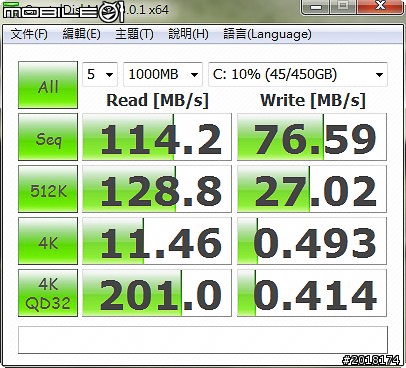Open the 1000MB test size dropdown
This screenshot has width=406, height=368.
(163, 74)
